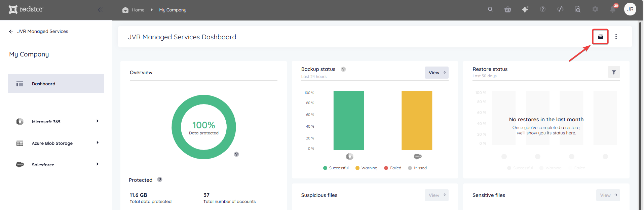Open the help question mark in top bar

point(543,9)
